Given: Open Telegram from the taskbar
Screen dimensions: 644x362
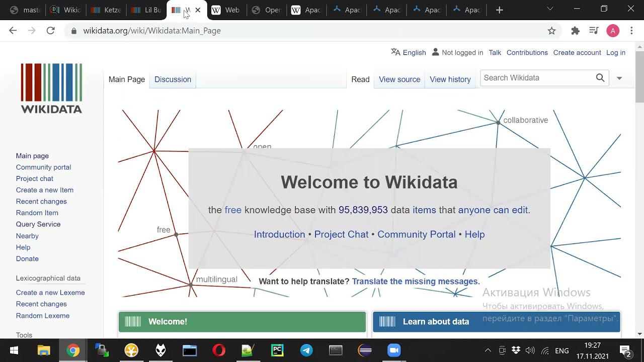Looking at the screenshot, I should click(306, 350).
